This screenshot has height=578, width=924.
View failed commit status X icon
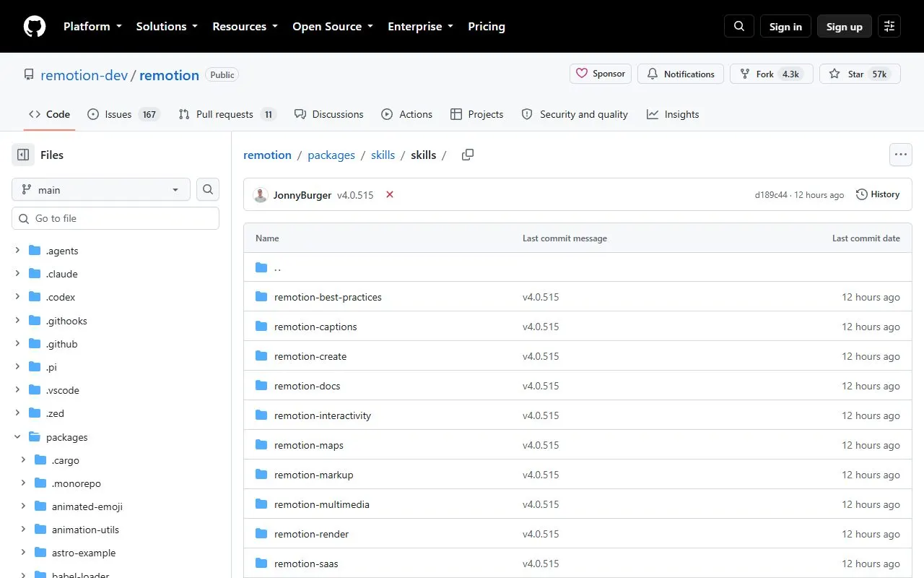[x=390, y=194]
